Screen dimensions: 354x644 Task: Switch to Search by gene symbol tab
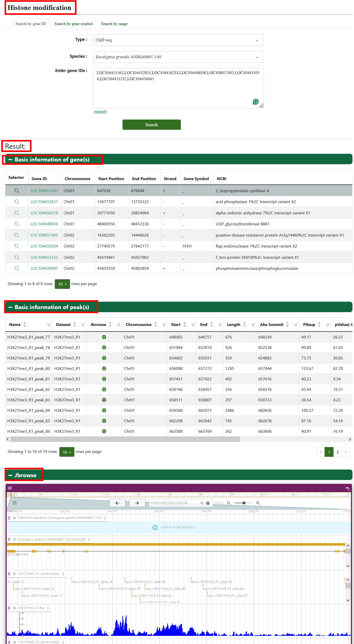tap(73, 24)
